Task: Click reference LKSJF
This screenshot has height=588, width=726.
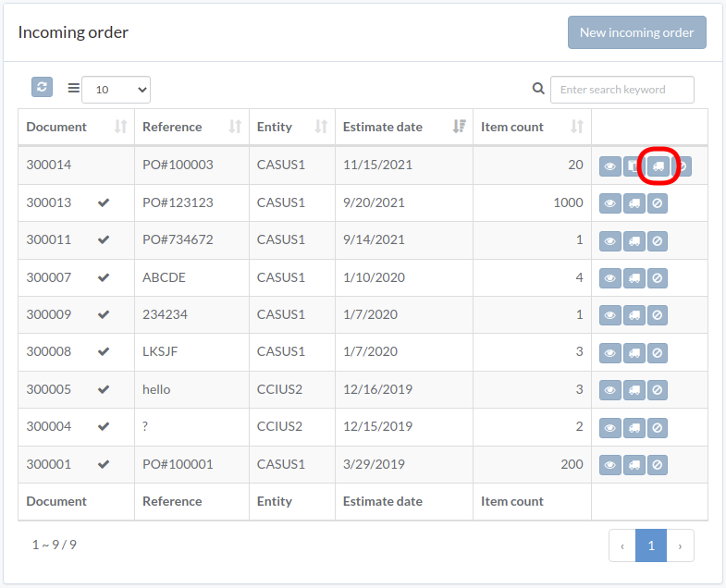Action: coord(160,352)
